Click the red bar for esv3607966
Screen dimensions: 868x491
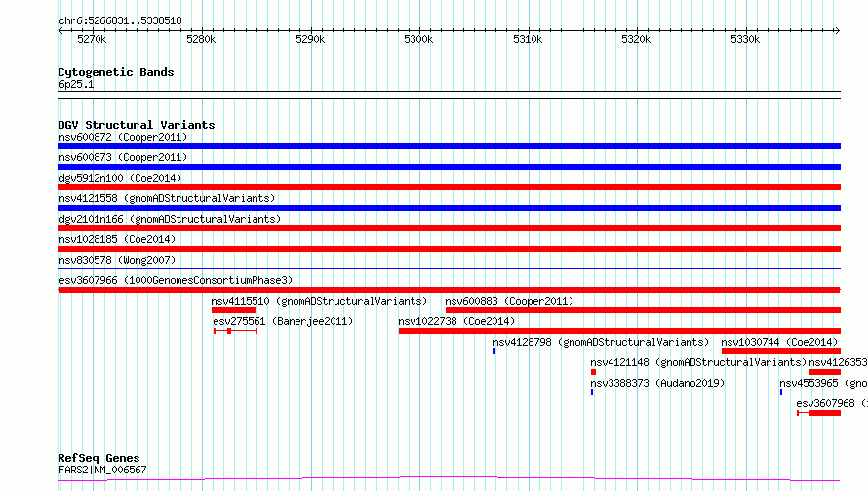pyautogui.click(x=449, y=290)
